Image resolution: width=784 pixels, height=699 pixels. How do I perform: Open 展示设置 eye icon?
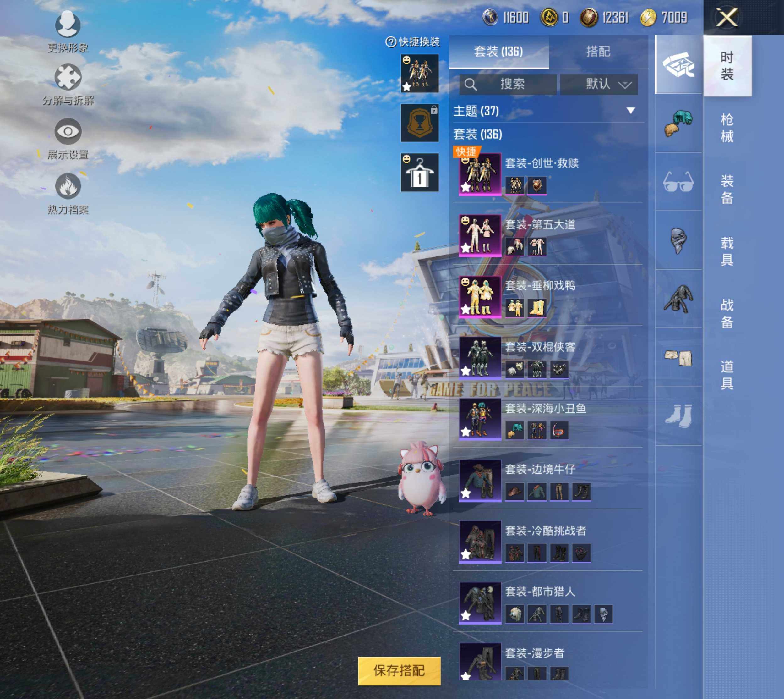68,131
